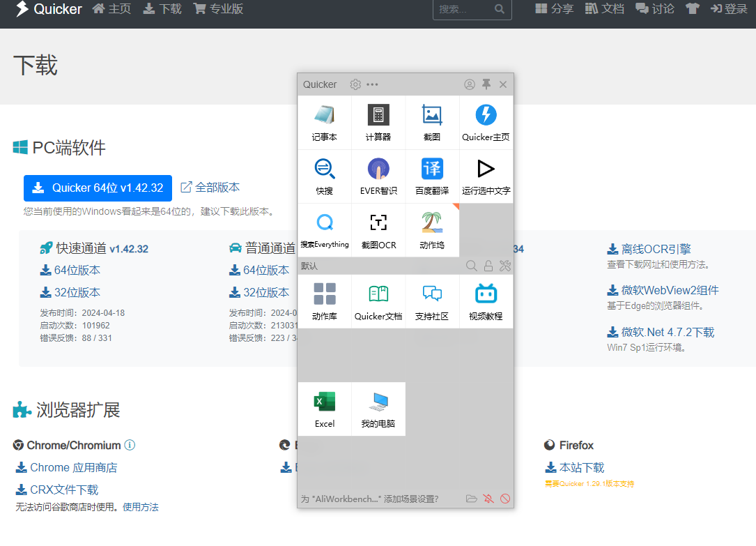Screen dimensions: 756x546
Task: Open the 计算器 calculator action
Action: [378, 123]
